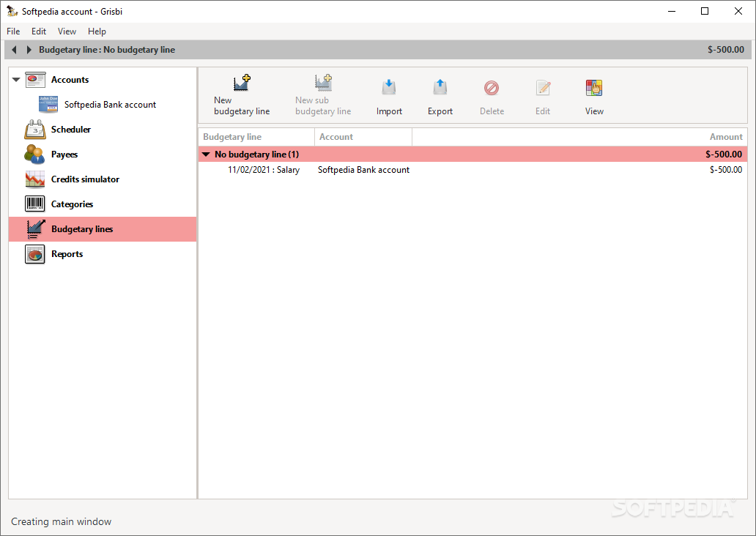This screenshot has width=756, height=536.
Task: Close the Grisbi window
Action: click(x=738, y=11)
